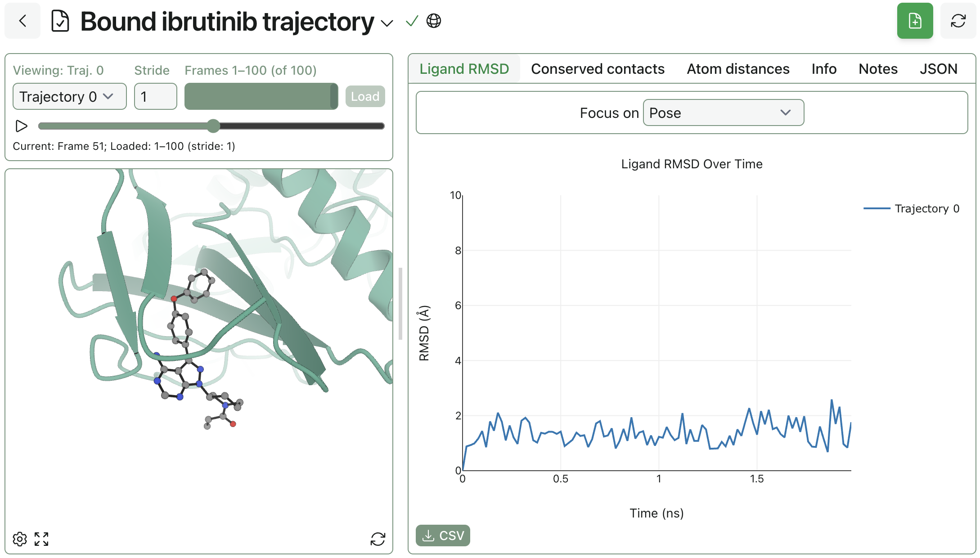
Task: Click the document checkmark icon beside the title
Action: [61, 20]
